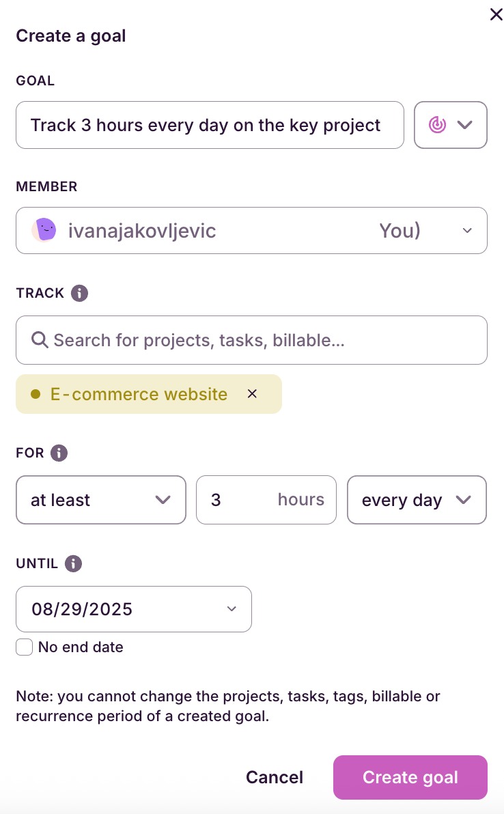Remove the E-commerce website project chip

[x=252, y=394]
